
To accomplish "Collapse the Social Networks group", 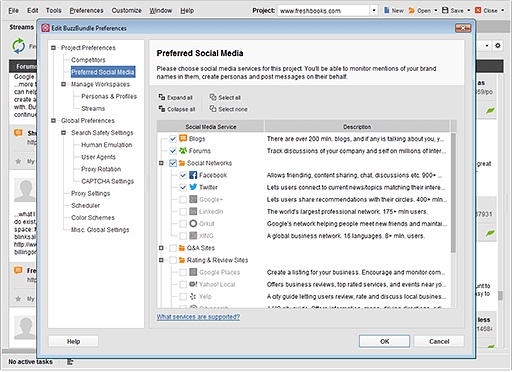I will pyautogui.click(x=161, y=163).
